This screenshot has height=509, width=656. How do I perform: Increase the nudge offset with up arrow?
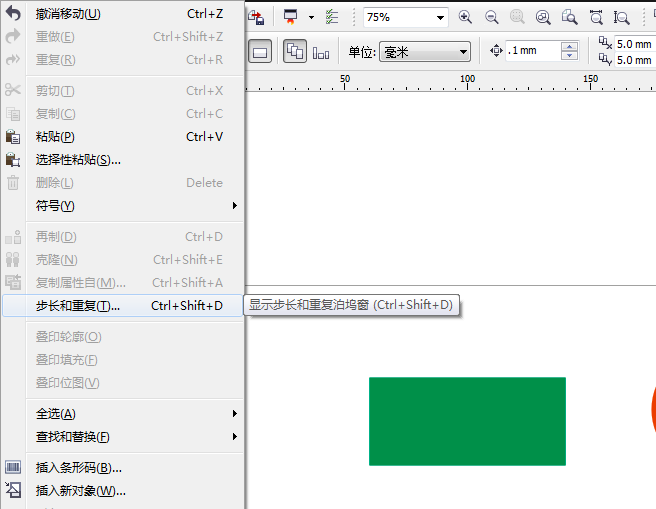(569, 46)
